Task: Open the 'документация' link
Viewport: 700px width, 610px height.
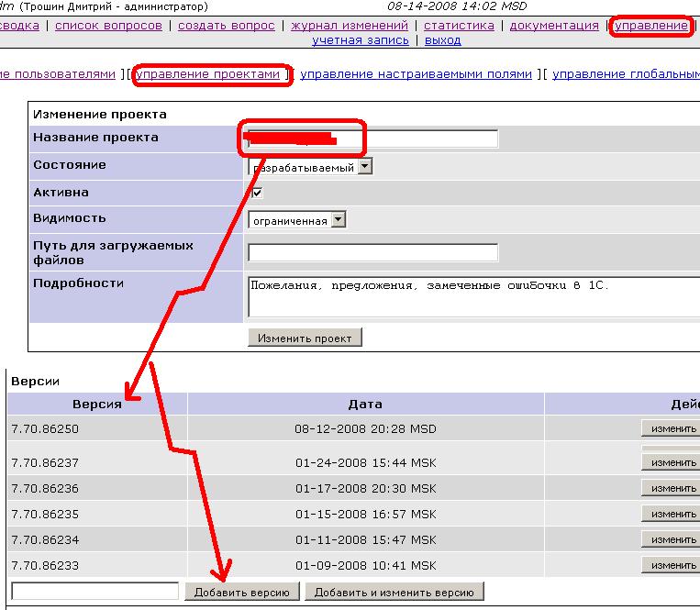Action: (553, 26)
